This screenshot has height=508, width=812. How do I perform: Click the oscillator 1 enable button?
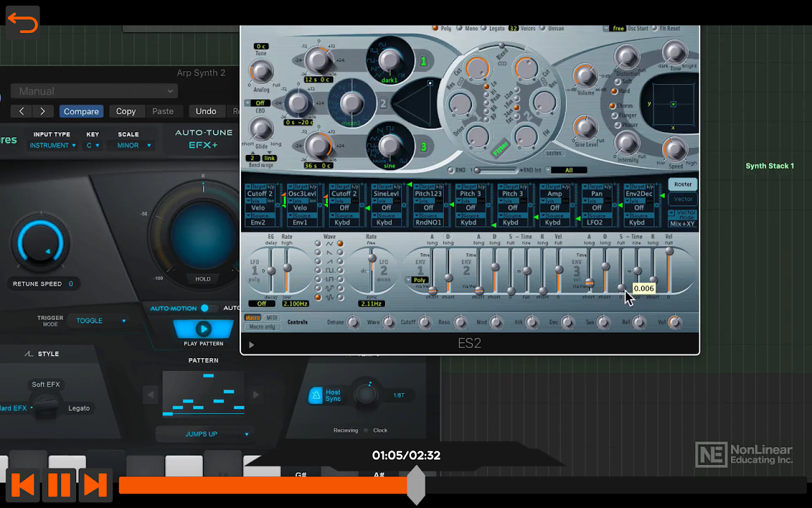pos(423,62)
